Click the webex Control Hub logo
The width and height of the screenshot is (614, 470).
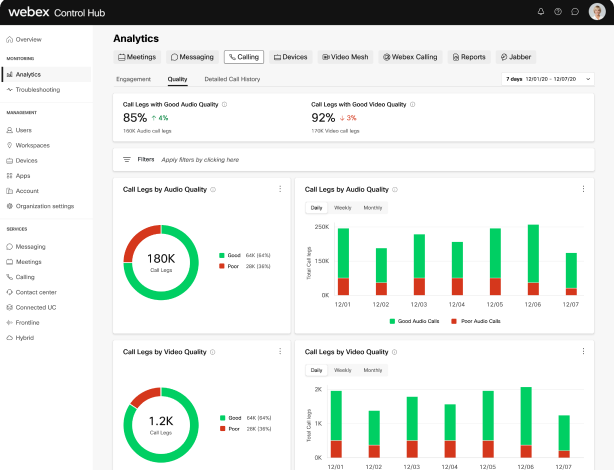(x=57, y=12)
